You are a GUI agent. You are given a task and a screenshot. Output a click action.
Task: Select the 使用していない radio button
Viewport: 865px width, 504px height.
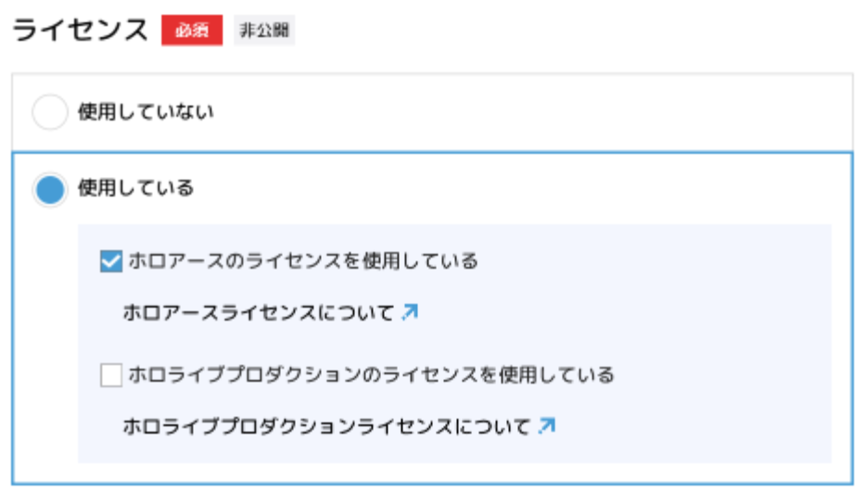[49, 113]
